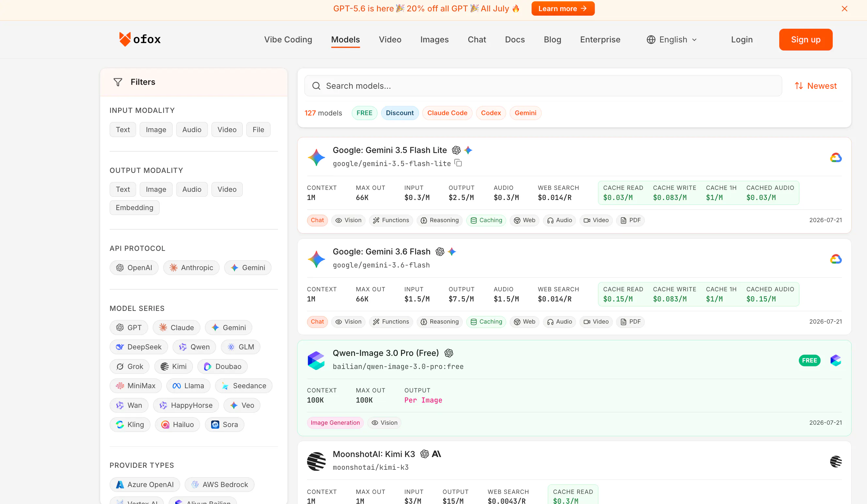The image size is (867, 504).
Task: Open the Chat nav item
Action: pyautogui.click(x=477, y=39)
